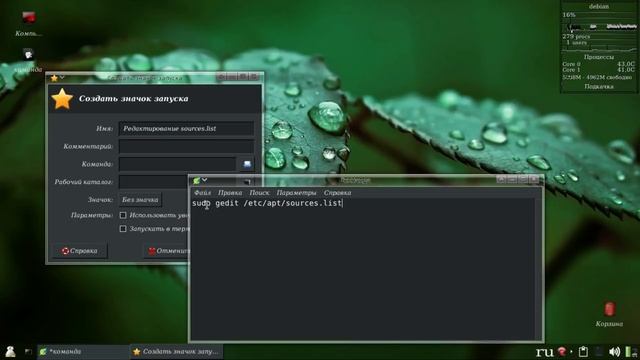Click the dark tray icon before volume
Screen dimensions: 640x360
click(x=599, y=351)
